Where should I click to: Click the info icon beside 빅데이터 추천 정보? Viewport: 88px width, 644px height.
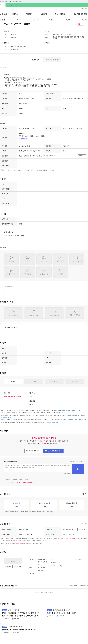(15, 604)
